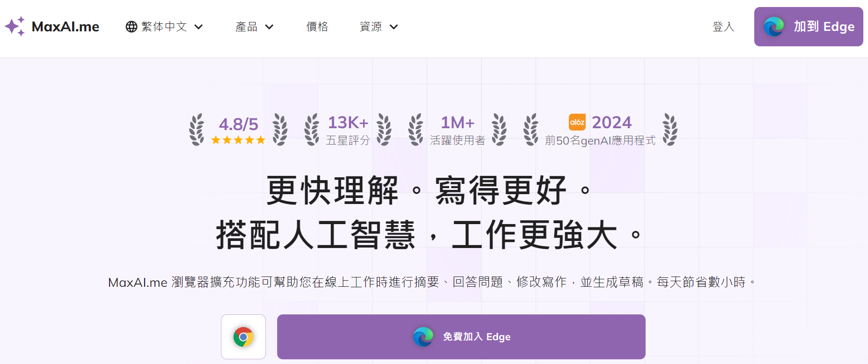Click the Edge icon in the 加到 Edge button

tap(774, 27)
